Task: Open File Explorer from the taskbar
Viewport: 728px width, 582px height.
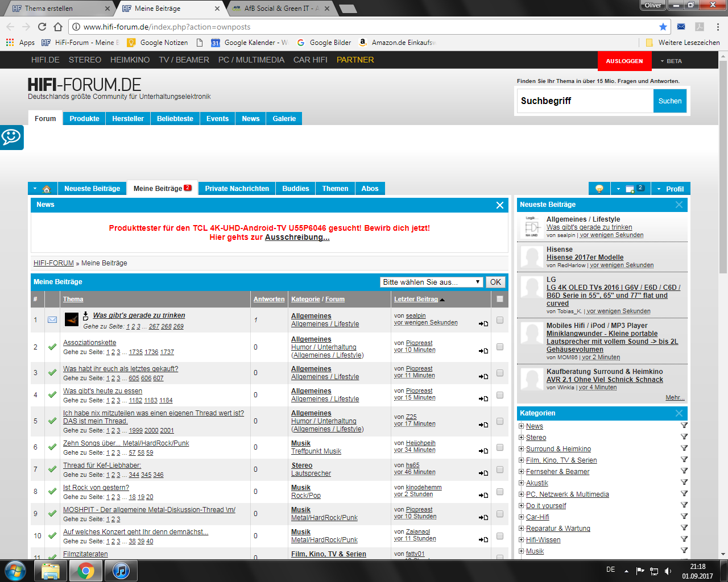Action: (51, 571)
